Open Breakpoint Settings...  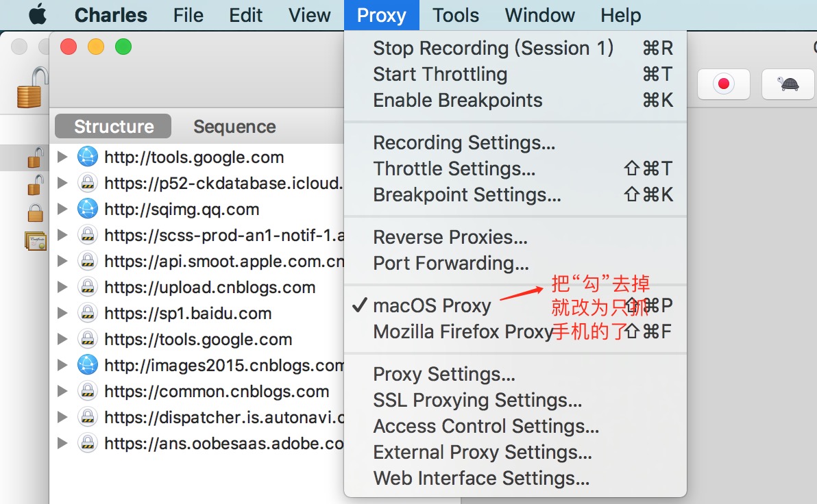(x=515, y=194)
